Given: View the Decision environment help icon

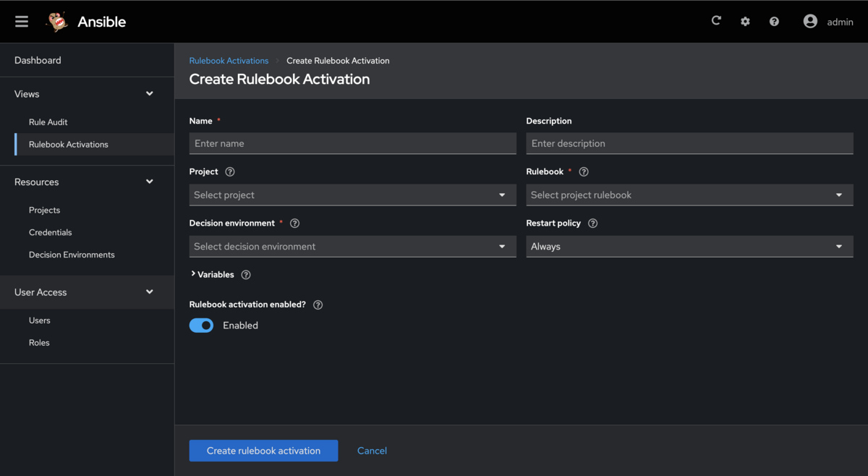Looking at the screenshot, I should click(294, 223).
